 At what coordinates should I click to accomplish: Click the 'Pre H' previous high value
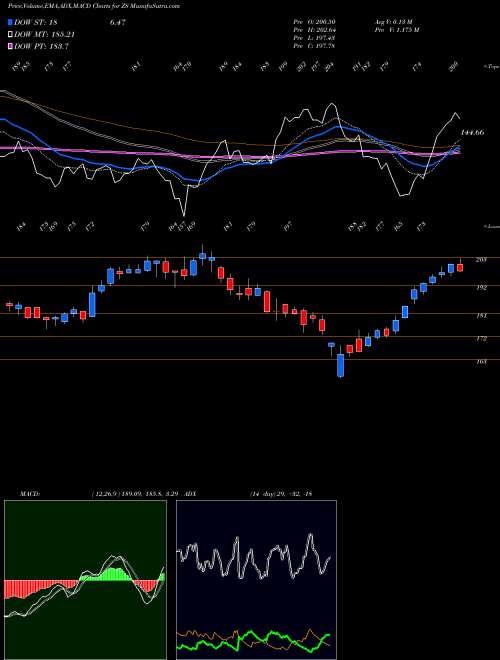[x=314, y=30]
